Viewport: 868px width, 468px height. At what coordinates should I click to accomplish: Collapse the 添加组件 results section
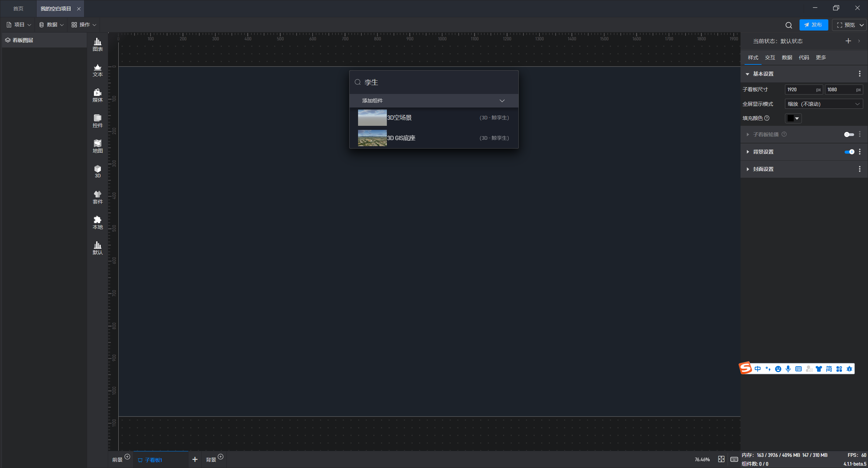(502, 101)
